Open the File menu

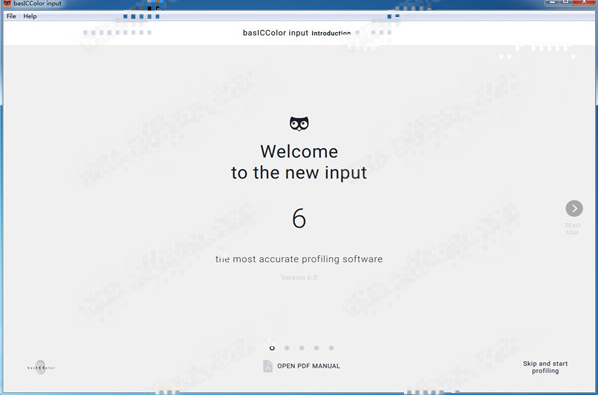coord(11,16)
